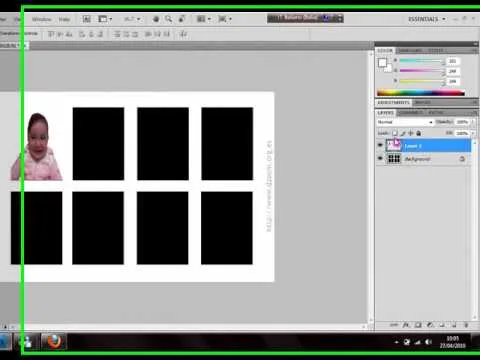The image size is (480, 360).
Task: Delete layer with the trash icon
Action: 466,325
